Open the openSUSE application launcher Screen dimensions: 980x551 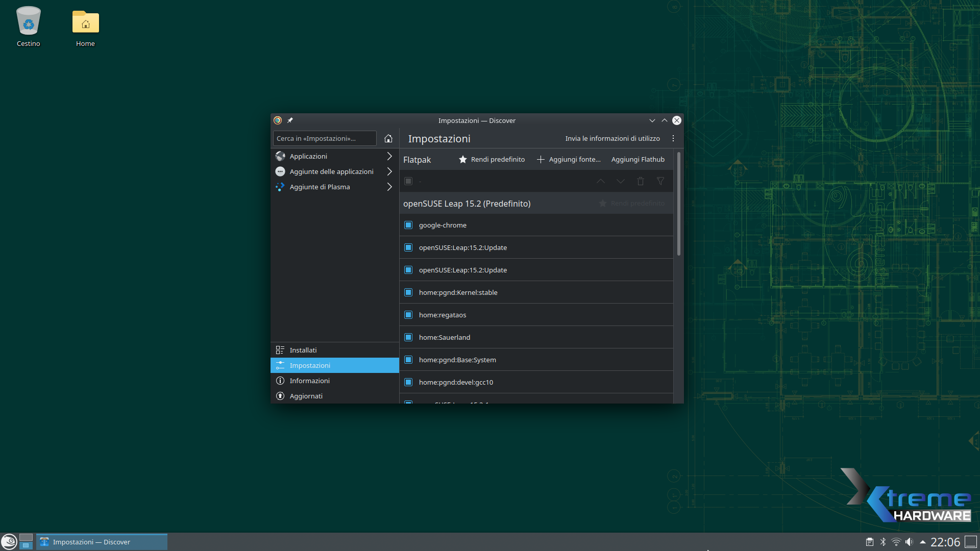pyautogui.click(x=9, y=541)
